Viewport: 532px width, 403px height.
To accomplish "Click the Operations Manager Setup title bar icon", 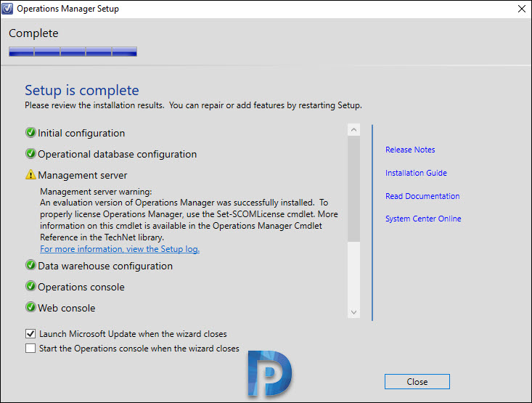I will pyautogui.click(x=7, y=9).
